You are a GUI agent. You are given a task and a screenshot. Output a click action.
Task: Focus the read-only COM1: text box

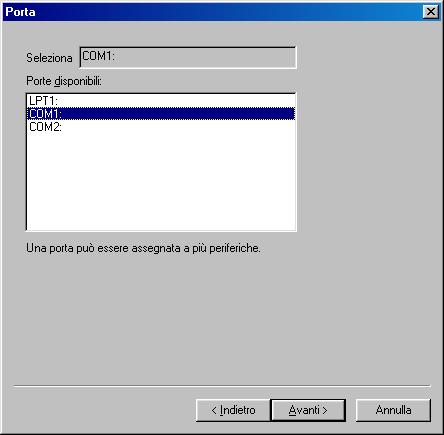pyautogui.click(x=188, y=58)
